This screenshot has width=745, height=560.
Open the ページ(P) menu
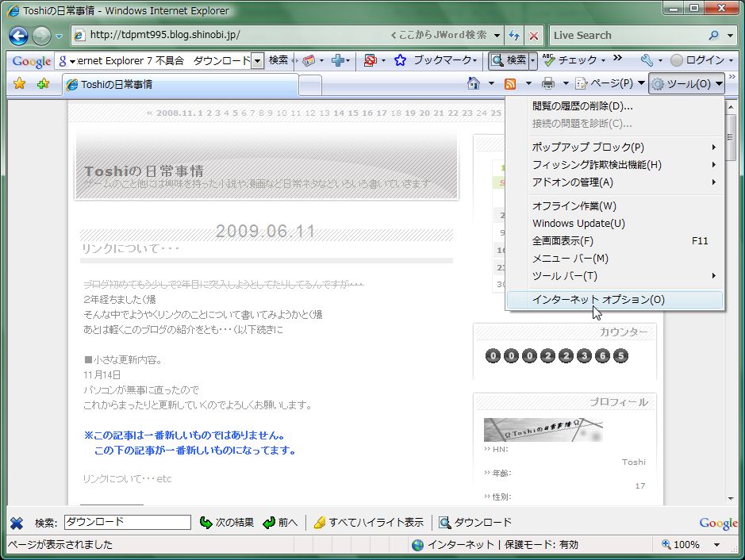[x=610, y=83]
